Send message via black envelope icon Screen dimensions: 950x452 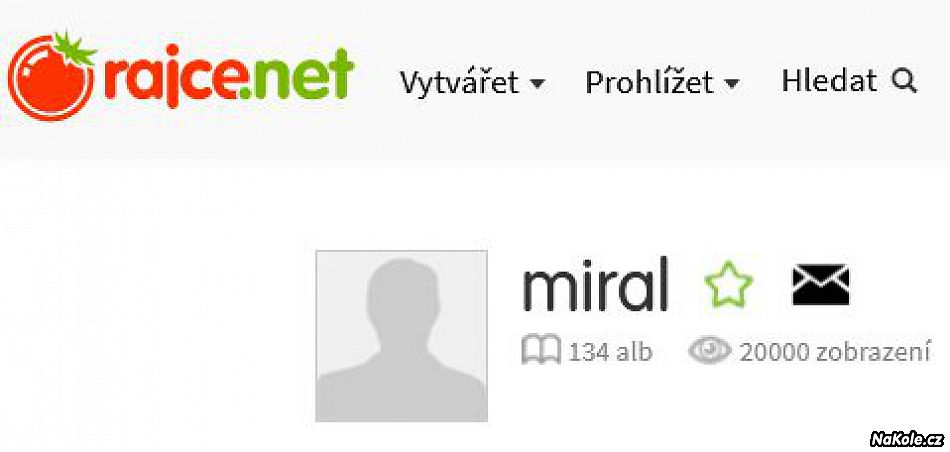(x=821, y=285)
